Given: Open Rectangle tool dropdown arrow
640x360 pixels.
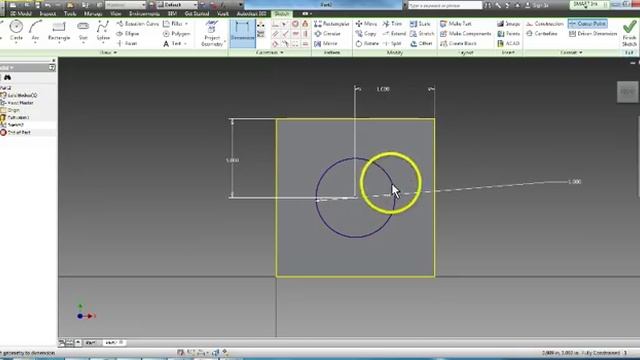Looking at the screenshot, I should 59,42.
